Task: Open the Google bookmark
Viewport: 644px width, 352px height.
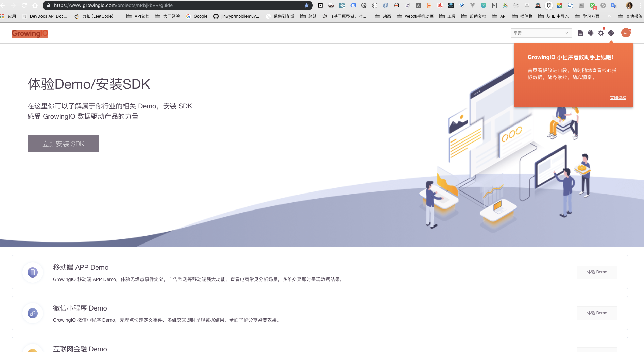Action: click(197, 16)
